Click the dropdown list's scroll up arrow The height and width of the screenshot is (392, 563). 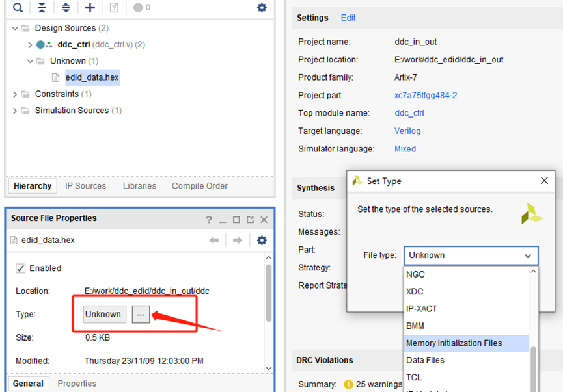tap(533, 272)
